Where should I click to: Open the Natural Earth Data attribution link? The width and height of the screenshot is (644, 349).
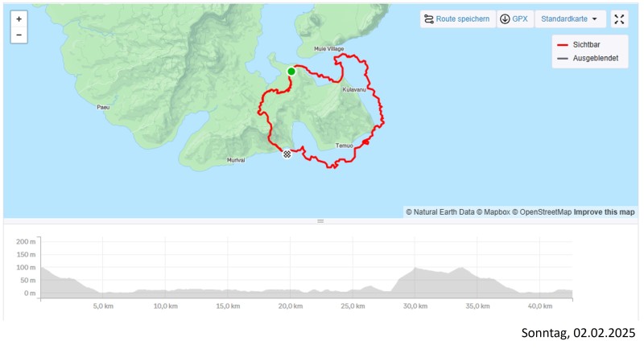coord(441,212)
